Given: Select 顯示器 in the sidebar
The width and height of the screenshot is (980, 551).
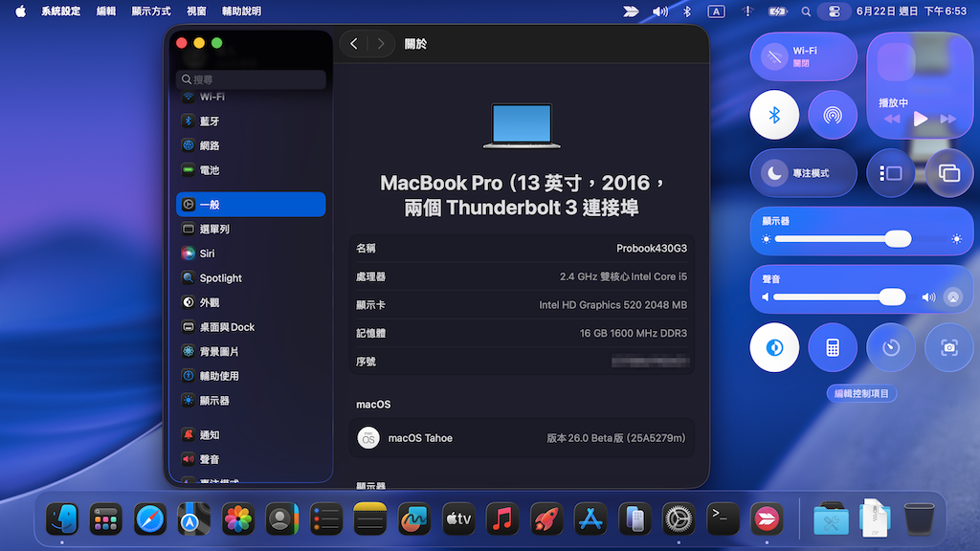Looking at the screenshot, I should [251, 401].
